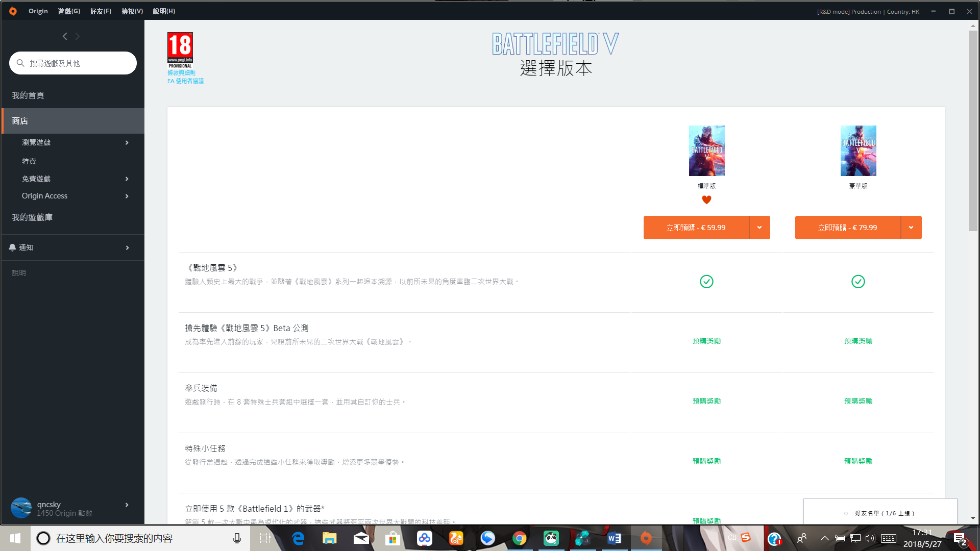Expand the qncsky account menu
980x551 pixels.
coord(127,505)
